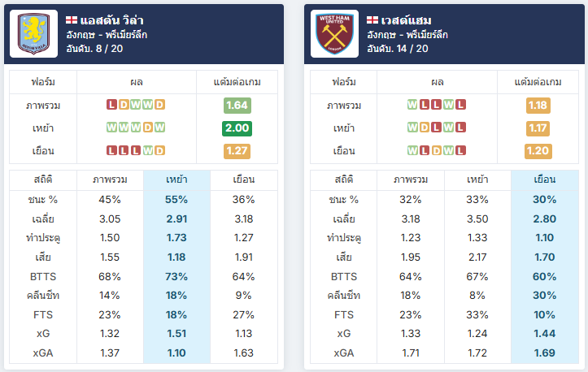Viewport: 588px width, 372px height.
Task: Click England flag beside เวสต์แฮม
Action: pos(372,19)
